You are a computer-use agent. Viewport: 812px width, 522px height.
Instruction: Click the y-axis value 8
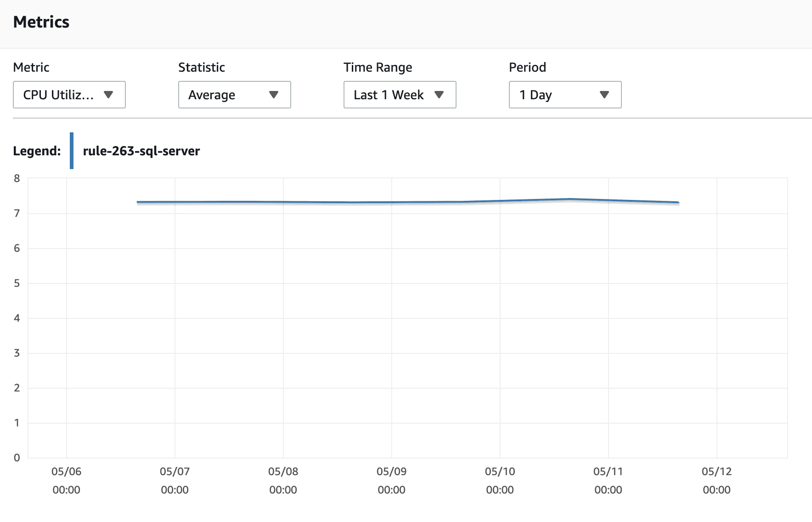[17, 178]
